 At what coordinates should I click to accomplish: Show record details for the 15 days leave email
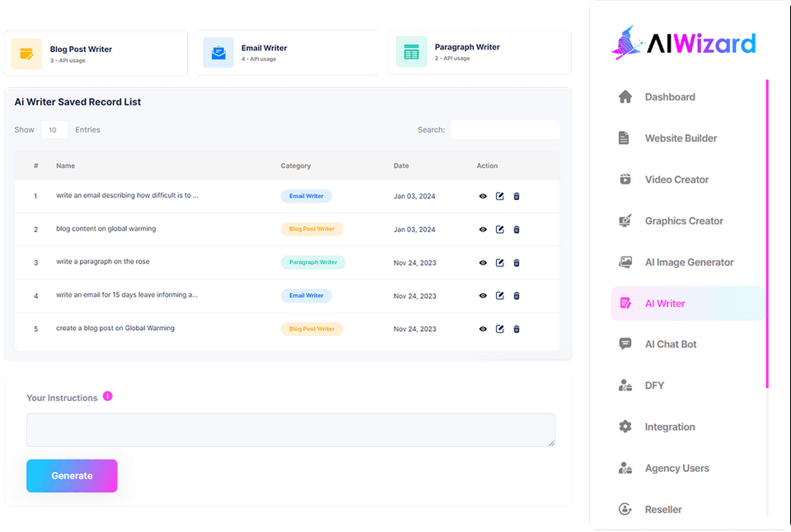(x=483, y=295)
